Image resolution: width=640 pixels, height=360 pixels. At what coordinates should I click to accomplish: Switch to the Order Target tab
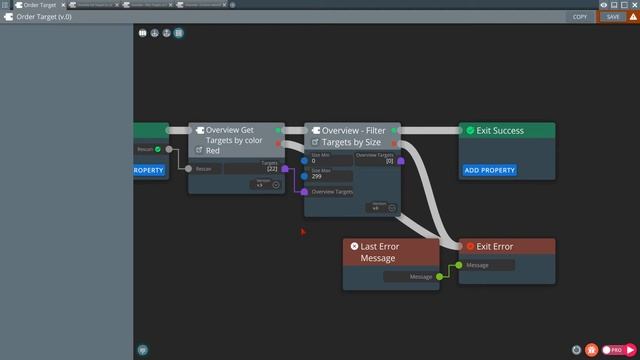click(x=39, y=5)
